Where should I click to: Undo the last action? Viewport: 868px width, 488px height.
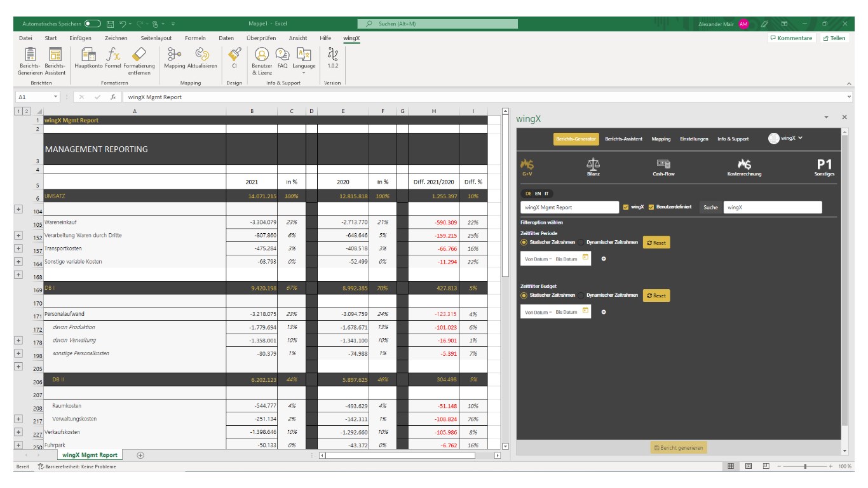[123, 24]
